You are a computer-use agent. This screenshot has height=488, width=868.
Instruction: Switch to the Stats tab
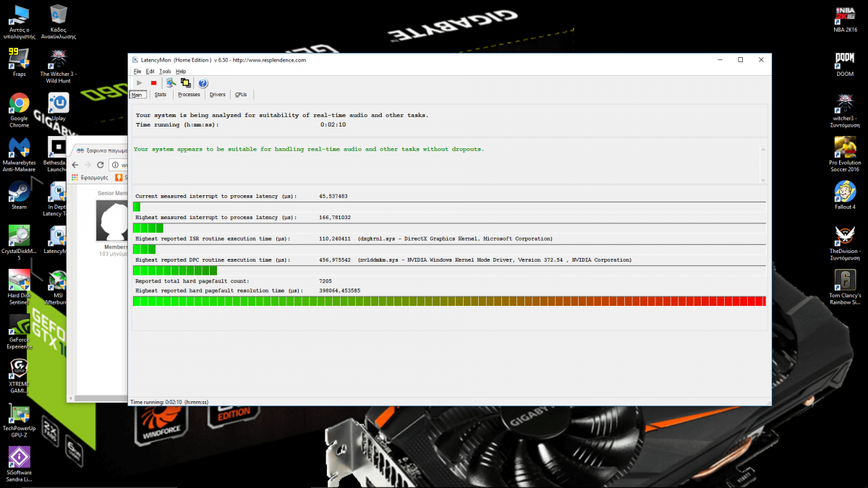pyautogui.click(x=161, y=95)
